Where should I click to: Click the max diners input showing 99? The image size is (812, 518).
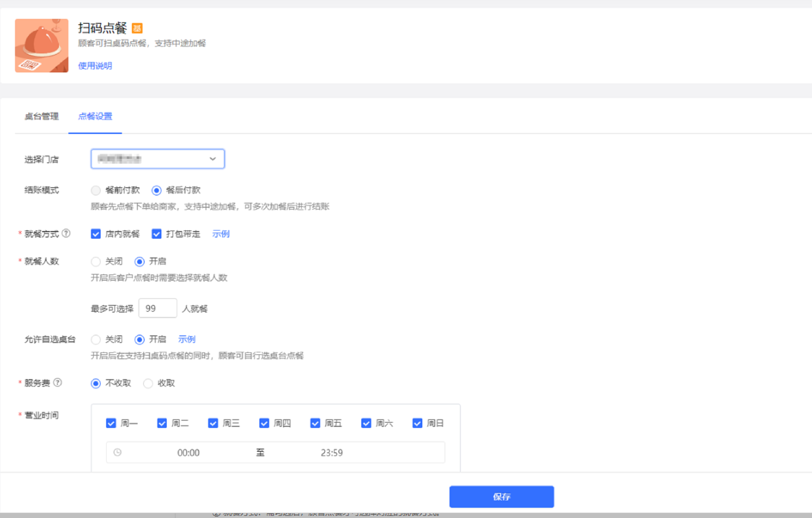[x=157, y=308]
